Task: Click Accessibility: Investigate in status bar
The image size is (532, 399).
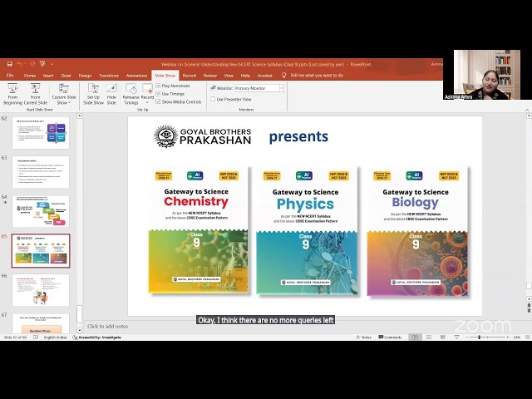Action: [x=96, y=337]
